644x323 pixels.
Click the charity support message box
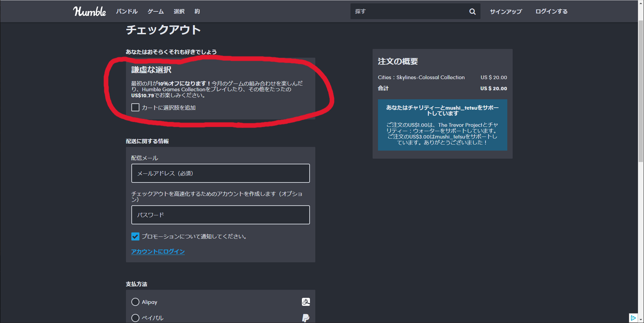pos(442,125)
